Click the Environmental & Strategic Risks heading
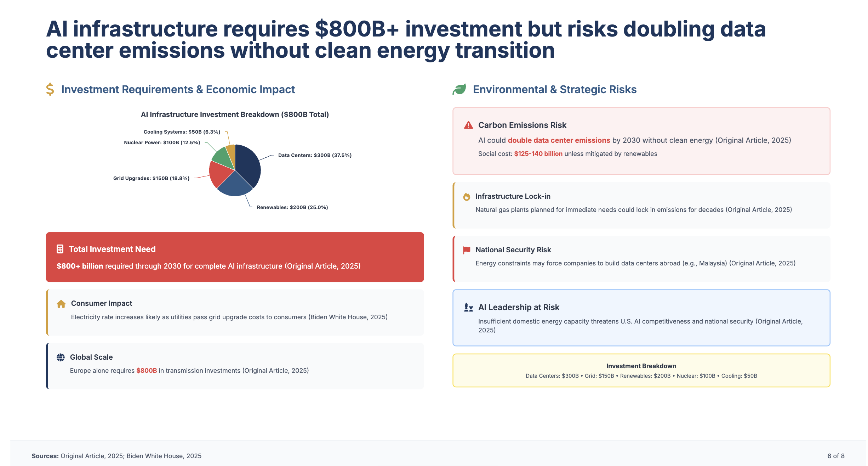This screenshot has width=868, height=466. [555, 89]
